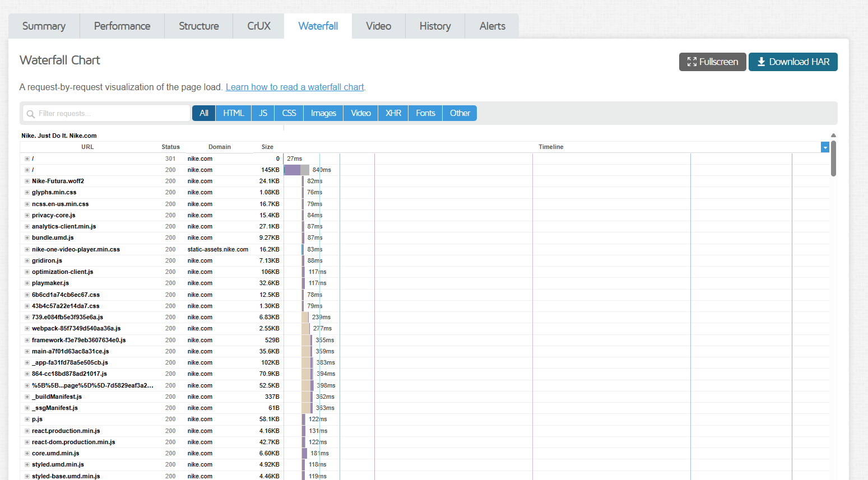Viewport: 868px width, 480px height.
Task: Show All request types
Action: (204, 113)
